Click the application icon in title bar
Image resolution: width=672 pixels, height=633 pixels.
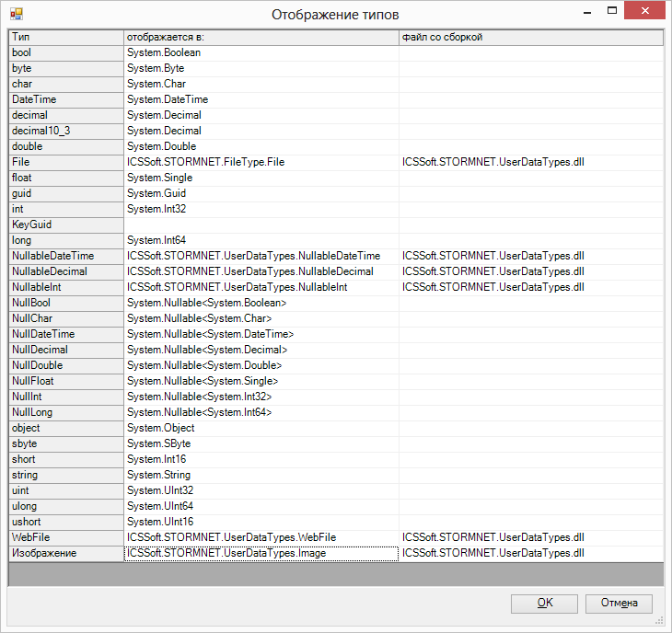[17, 15]
